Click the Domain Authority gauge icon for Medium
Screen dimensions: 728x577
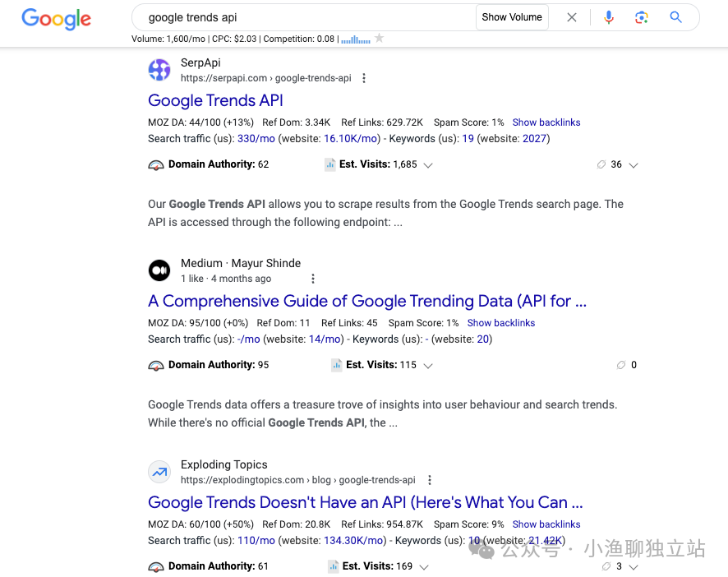pos(156,366)
